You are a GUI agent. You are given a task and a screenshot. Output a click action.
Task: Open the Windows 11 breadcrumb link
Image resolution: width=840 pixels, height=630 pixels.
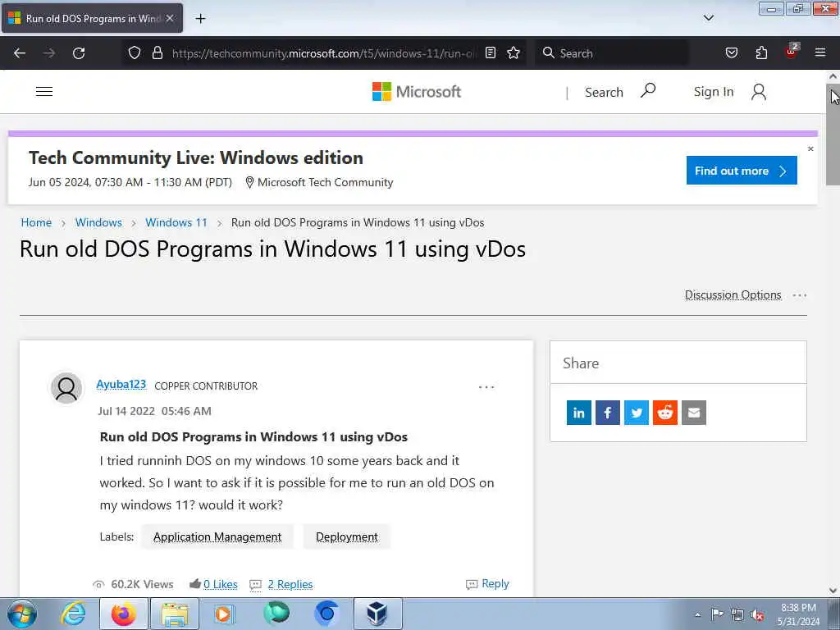pos(176,222)
